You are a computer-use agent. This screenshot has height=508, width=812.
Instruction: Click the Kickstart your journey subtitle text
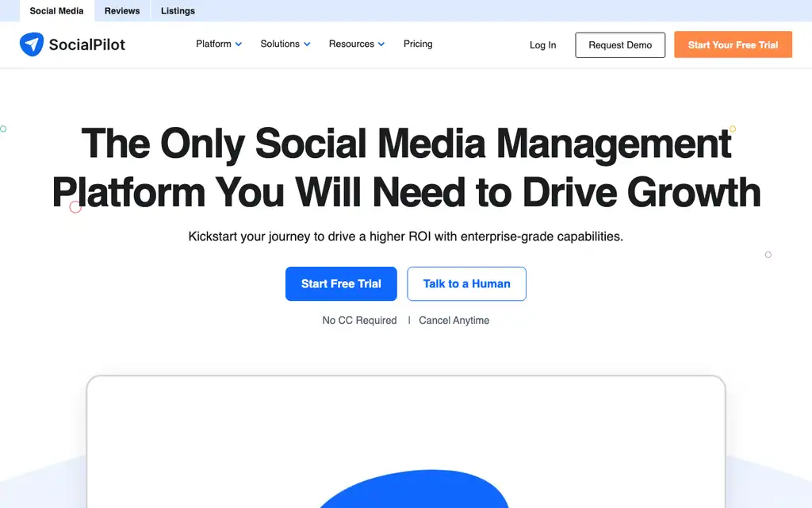405,237
